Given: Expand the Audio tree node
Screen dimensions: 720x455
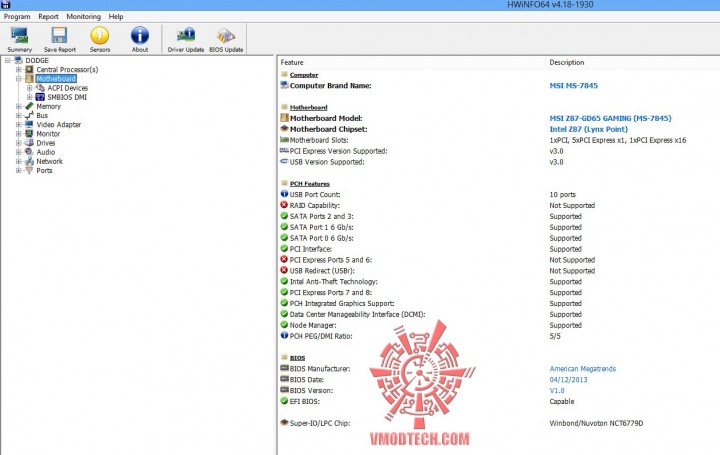Looking at the screenshot, I should (x=19, y=152).
